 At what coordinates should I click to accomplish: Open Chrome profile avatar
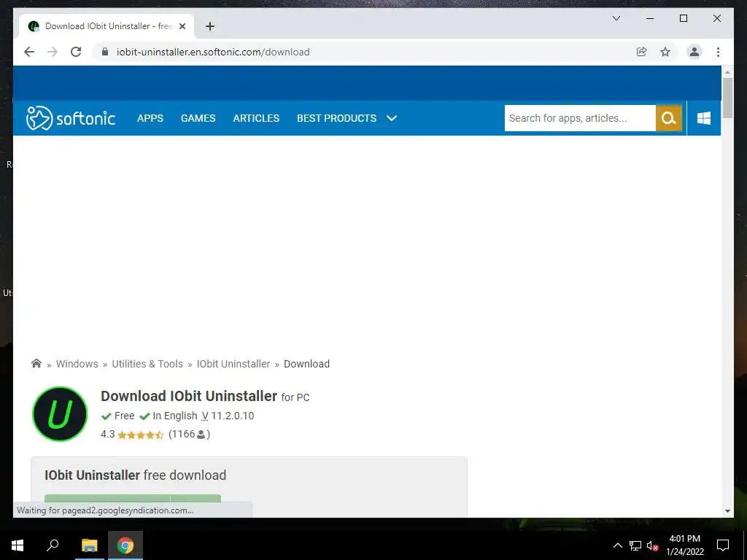(x=694, y=52)
